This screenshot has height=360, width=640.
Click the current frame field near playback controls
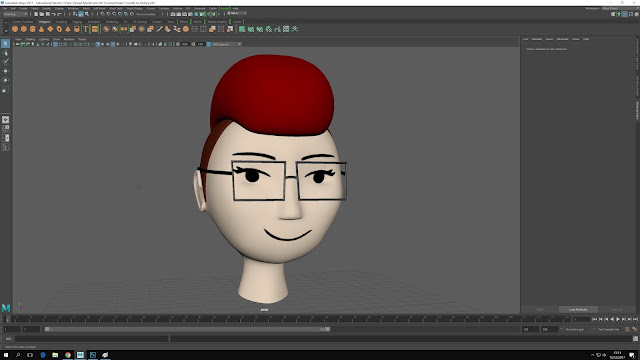click(x=580, y=319)
